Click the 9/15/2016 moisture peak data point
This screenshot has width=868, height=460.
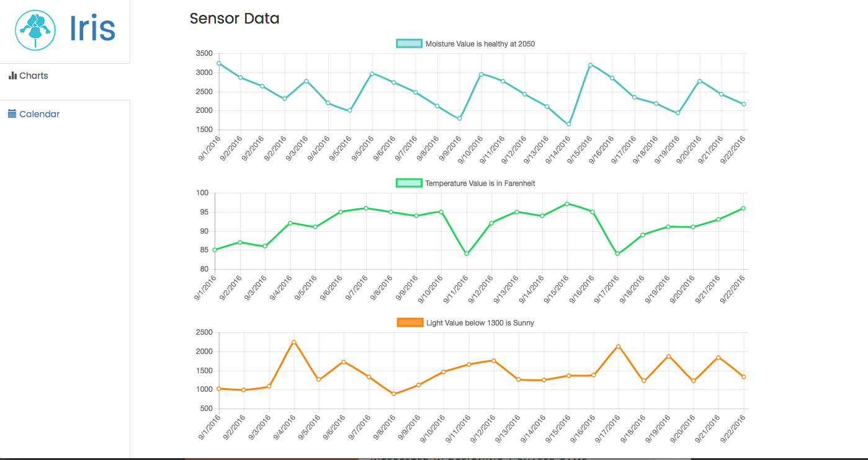(x=589, y=64)
